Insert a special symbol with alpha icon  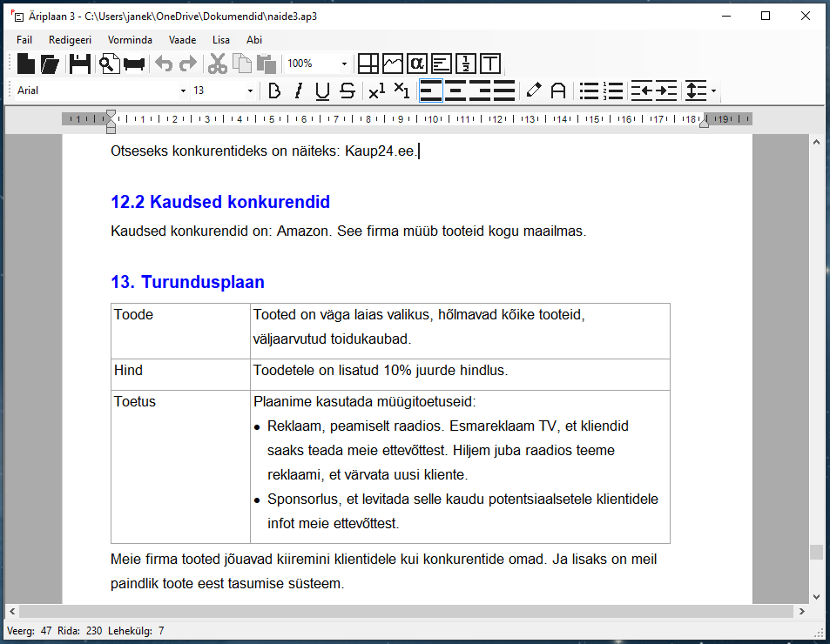point(417,64)
